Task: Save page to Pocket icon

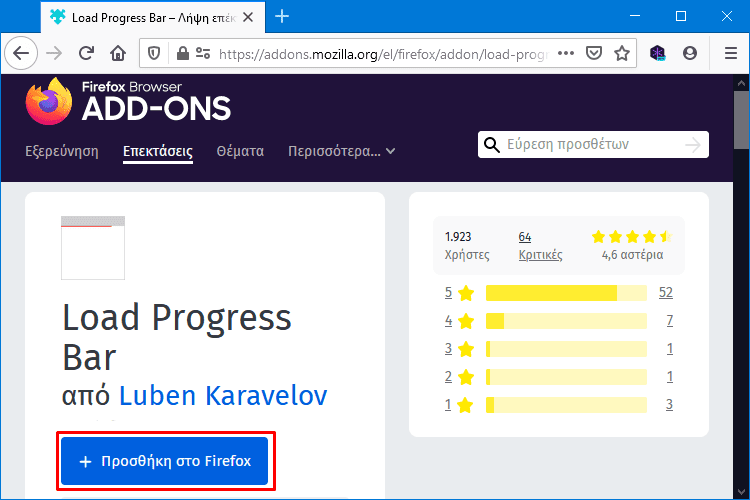Action: (x=594, y=53)
